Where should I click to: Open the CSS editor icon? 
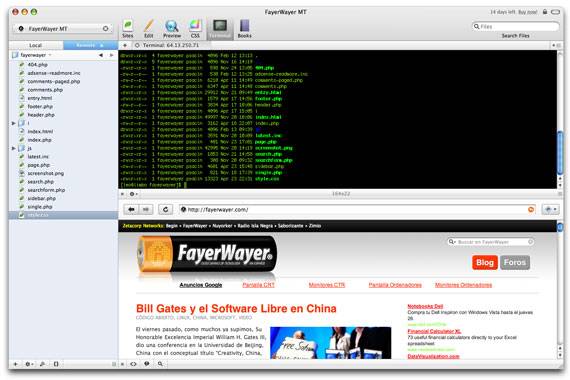pos(195,29)
